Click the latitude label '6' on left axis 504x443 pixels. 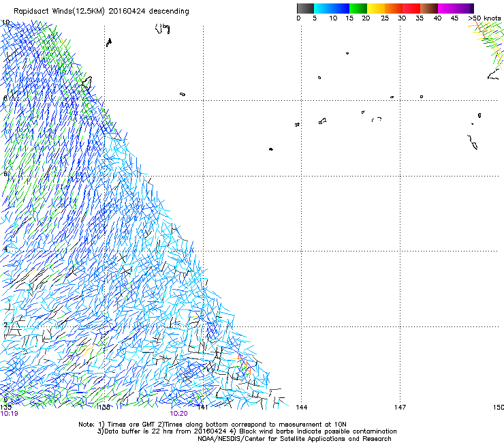pos(5,174)
